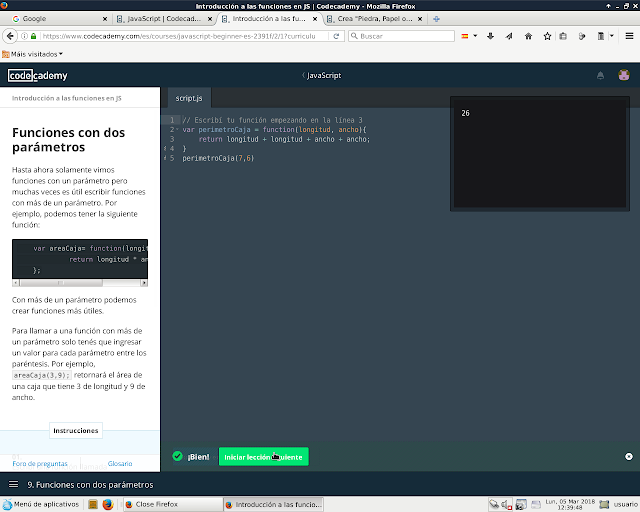Viewport: 640px width, 512px height.
Task: Go to the Firefox home page icon
Action: coord(528,36)
